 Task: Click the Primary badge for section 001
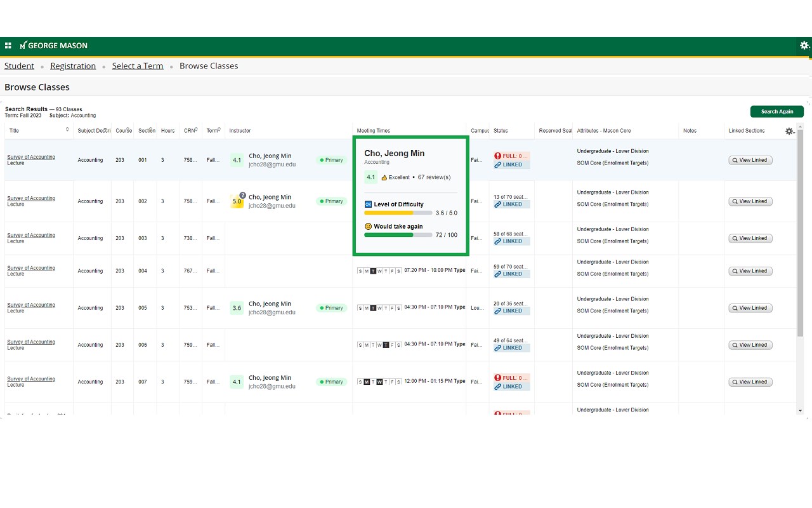[331, 160]
